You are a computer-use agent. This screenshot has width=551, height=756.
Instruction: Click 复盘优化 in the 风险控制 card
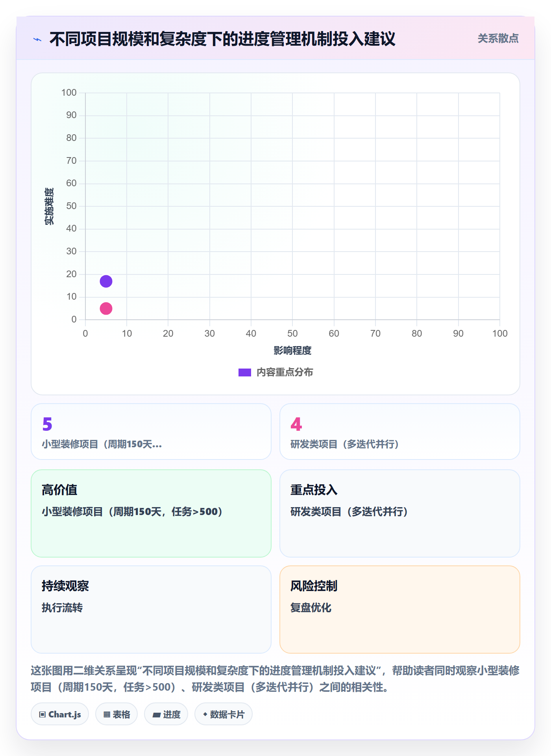coord(311,608)
